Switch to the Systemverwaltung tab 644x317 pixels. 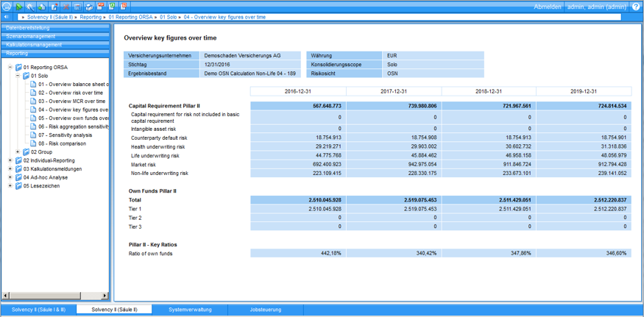point(190,310)
